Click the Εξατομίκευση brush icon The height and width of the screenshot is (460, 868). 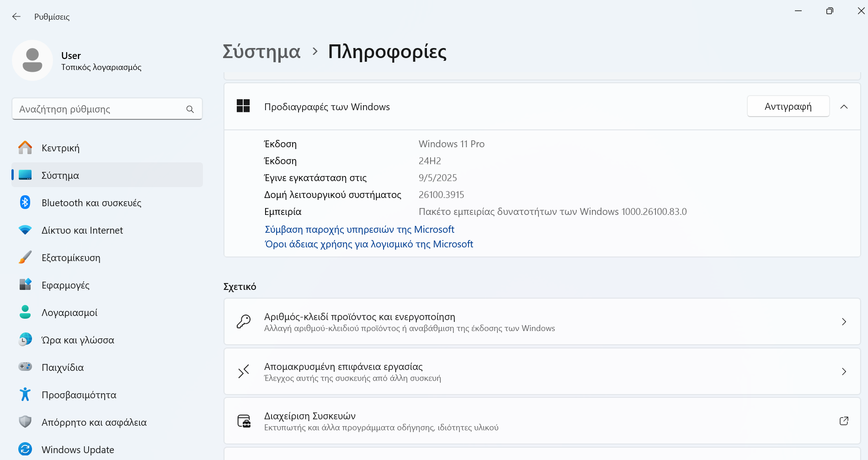[25, 257]
